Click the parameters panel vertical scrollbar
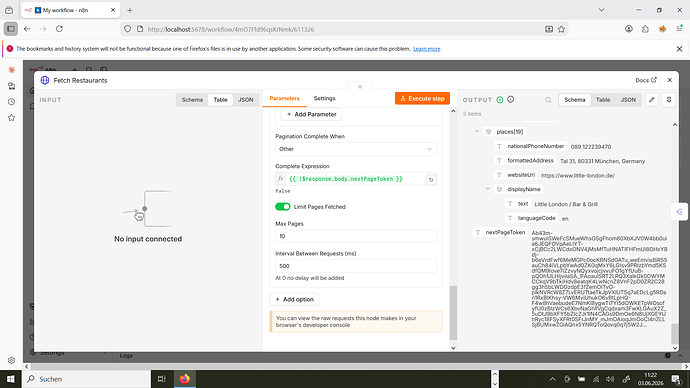Viewport: 690px width, 388px height. click(453, 312)
